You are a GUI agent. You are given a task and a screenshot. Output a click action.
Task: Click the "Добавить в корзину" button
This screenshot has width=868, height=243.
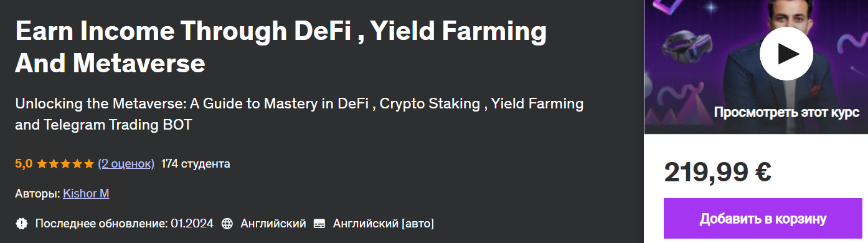763,219
